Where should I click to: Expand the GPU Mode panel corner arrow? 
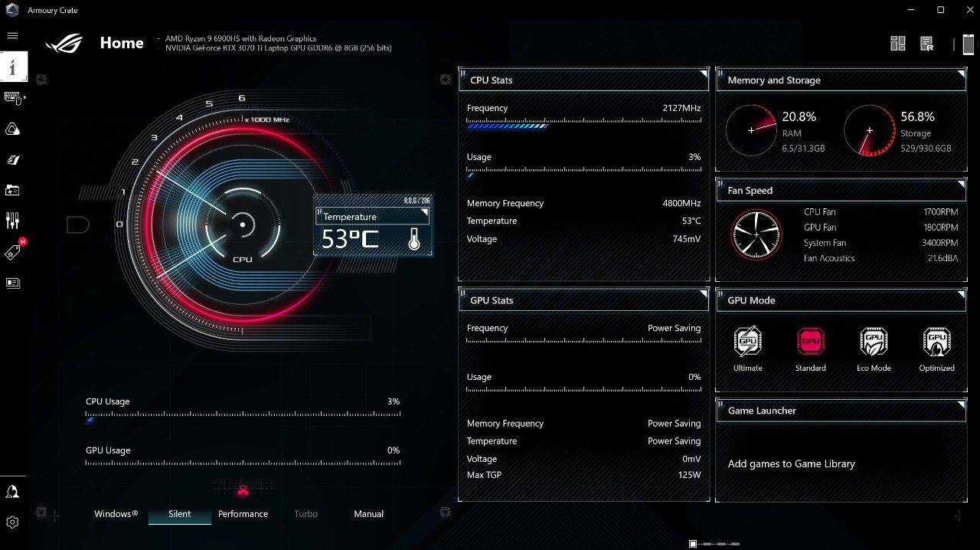961,295
